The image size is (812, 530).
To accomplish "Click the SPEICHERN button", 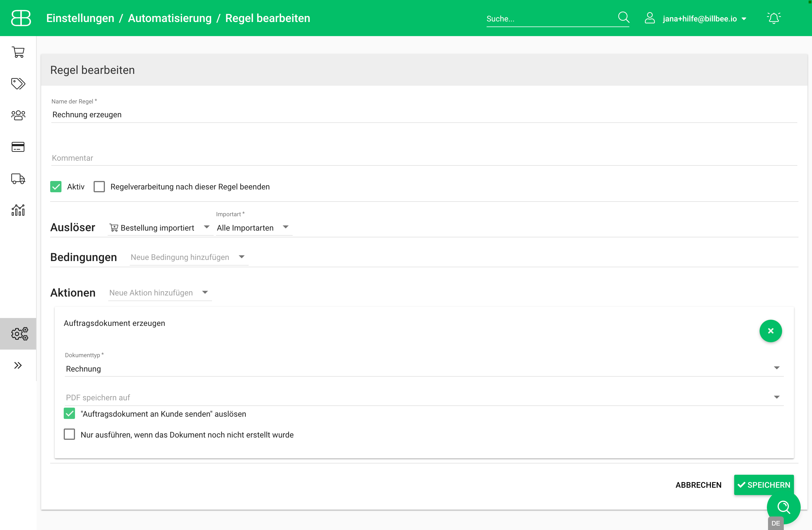I will click(764, 485).
